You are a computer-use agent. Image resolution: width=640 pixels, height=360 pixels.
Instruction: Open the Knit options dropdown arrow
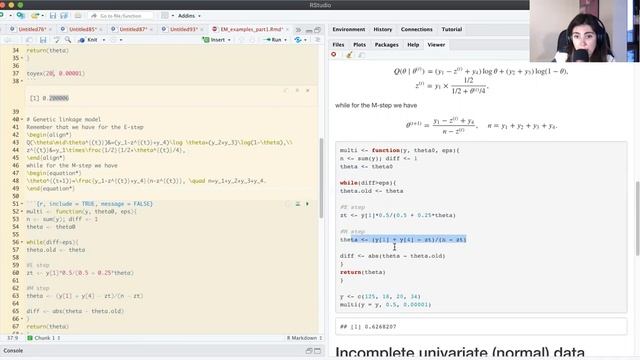point(104,40)
